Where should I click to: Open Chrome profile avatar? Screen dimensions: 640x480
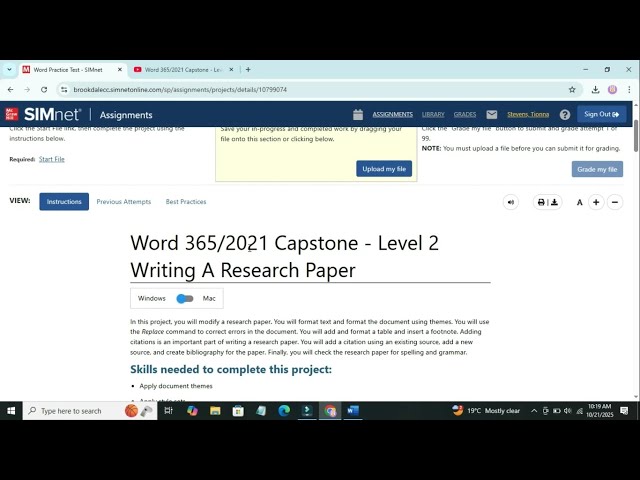[x=612, y=89]
